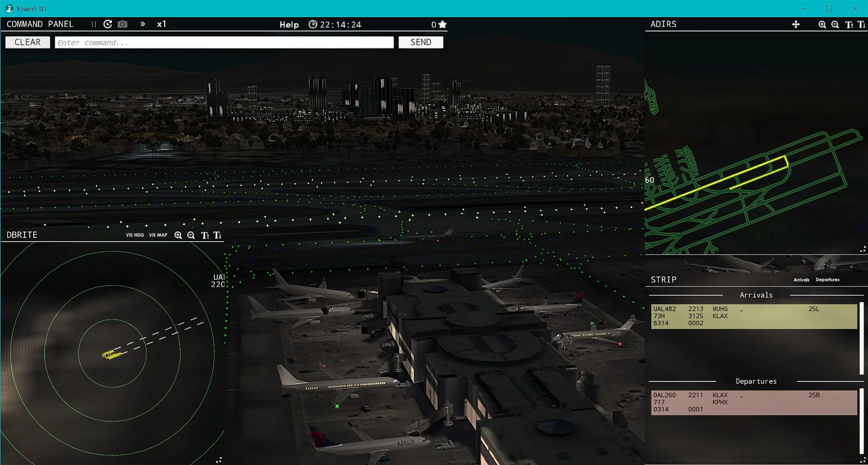Zoom out on the ADIRS map
Viewport: 868px width, 465px height.
click(x=835, y=24)
